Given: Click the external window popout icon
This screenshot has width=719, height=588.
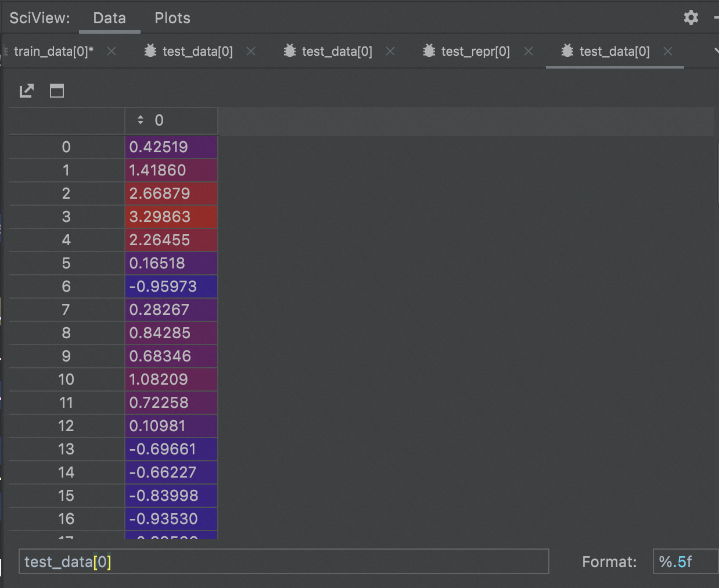Looking at the screenshot, I should tap(27, 91).
